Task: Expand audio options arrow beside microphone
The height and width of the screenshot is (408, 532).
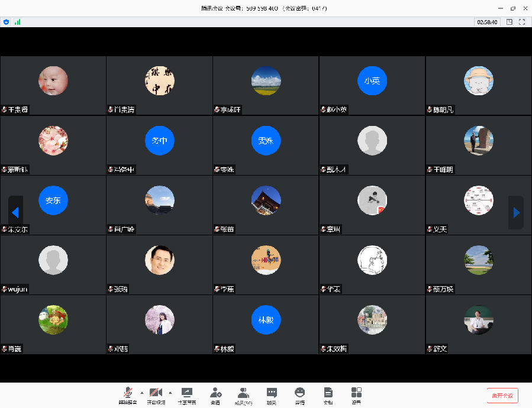Action: click(141, 393)
